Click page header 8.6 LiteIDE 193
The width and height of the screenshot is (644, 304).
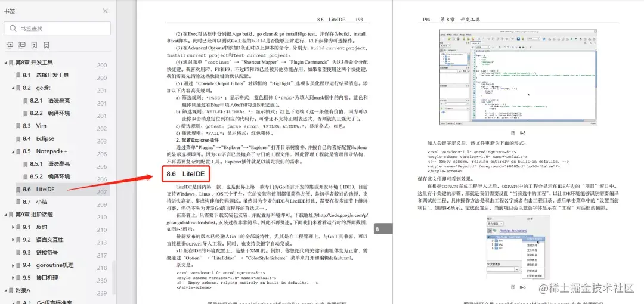point(340,20)
